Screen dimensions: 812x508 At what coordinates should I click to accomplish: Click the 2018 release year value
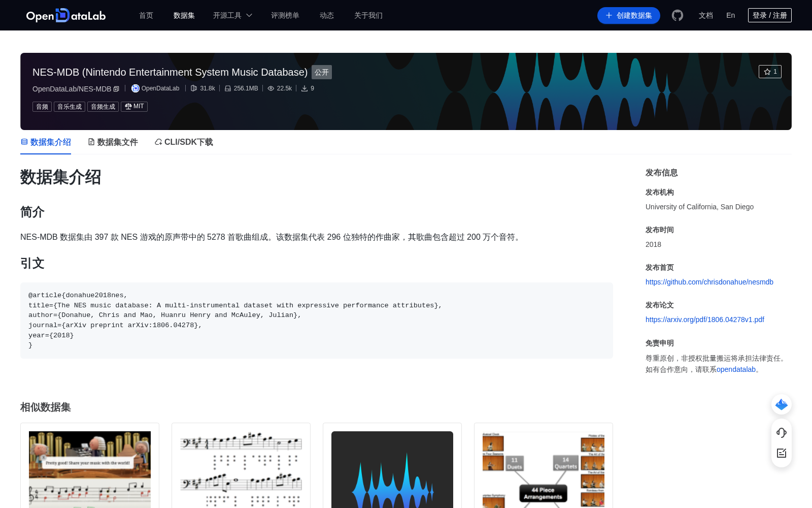(653, 244)
